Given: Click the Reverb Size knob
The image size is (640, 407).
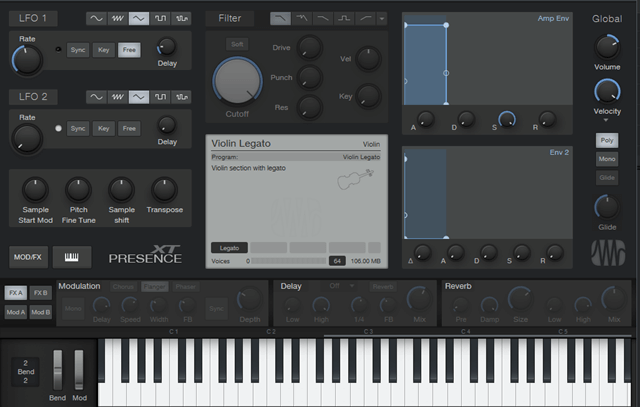Looking at the screenshot, I should tap(520, 299).
